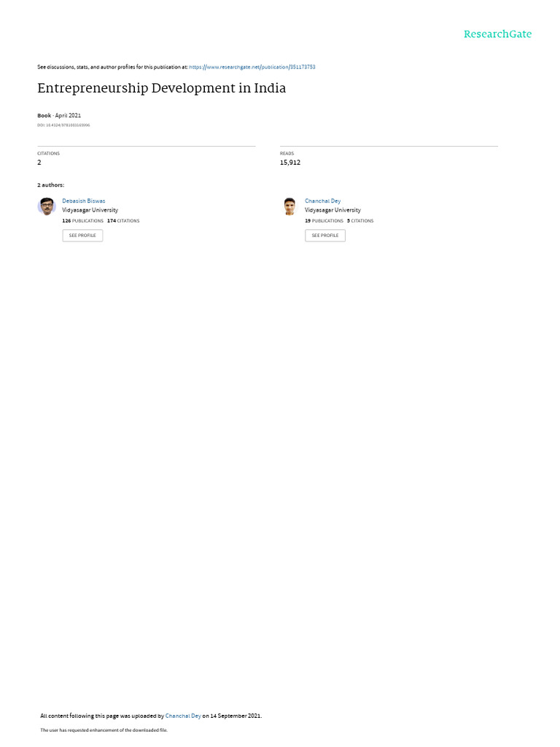Click the READS count 15,912

[290, 163]
